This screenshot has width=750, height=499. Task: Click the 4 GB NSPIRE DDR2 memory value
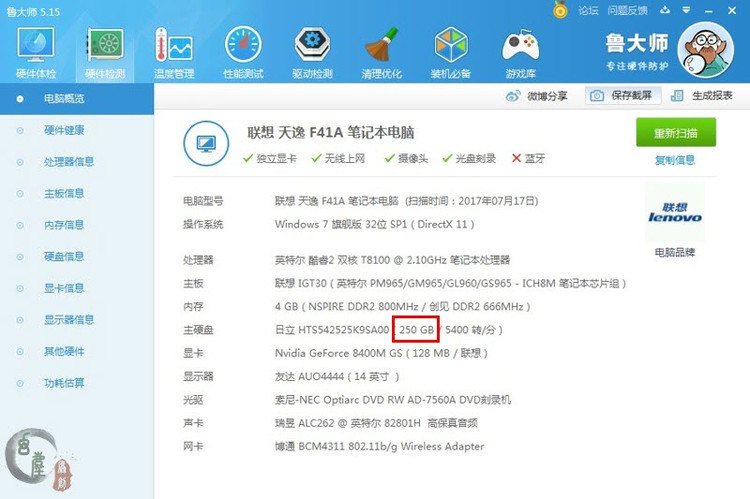[402, 307]
